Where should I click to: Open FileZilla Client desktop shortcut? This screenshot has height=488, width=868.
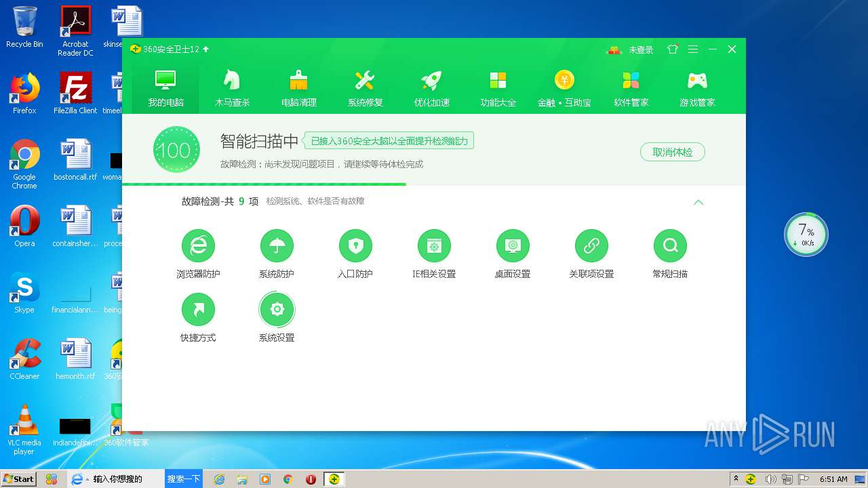coord(75,94)
